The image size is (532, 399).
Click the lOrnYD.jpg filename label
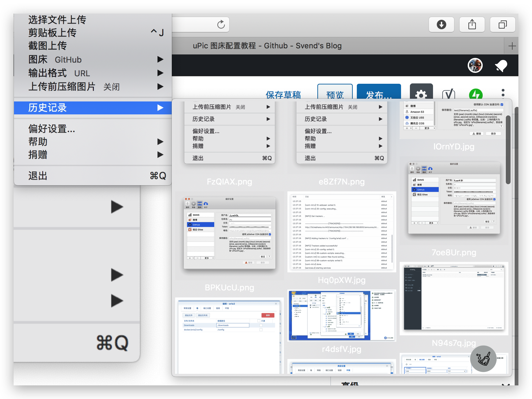coord(454,147)
